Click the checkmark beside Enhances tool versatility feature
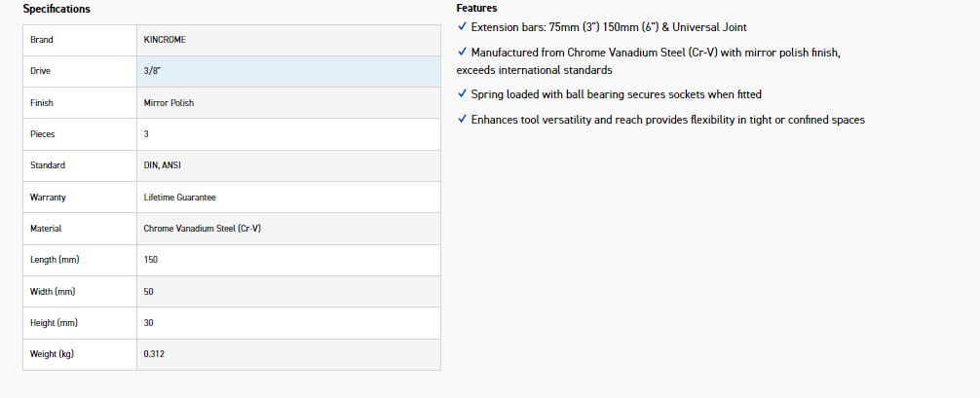 tap(462, 120)
